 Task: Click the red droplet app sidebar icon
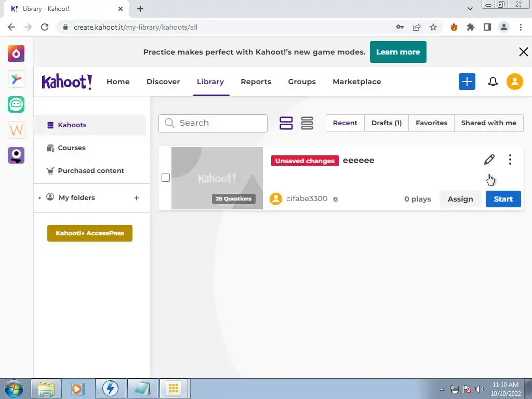[x=16, y=54]
